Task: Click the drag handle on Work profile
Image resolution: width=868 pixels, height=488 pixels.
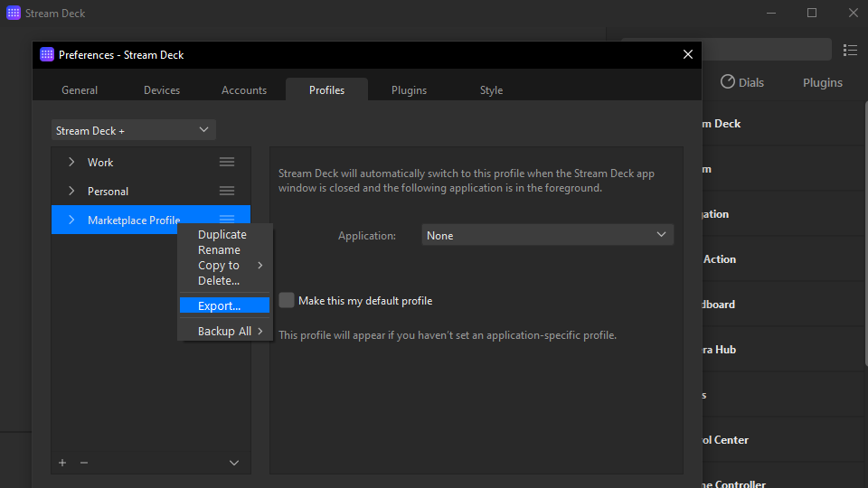Action: 227,162
